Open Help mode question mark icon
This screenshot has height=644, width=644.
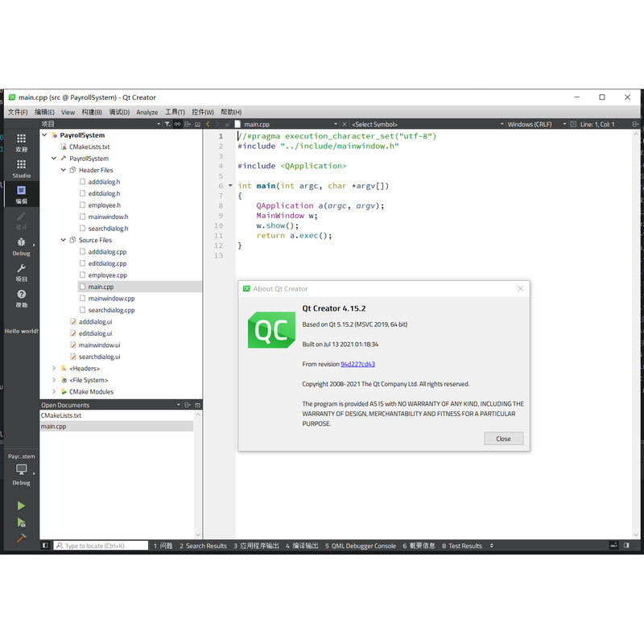point(22,294)
